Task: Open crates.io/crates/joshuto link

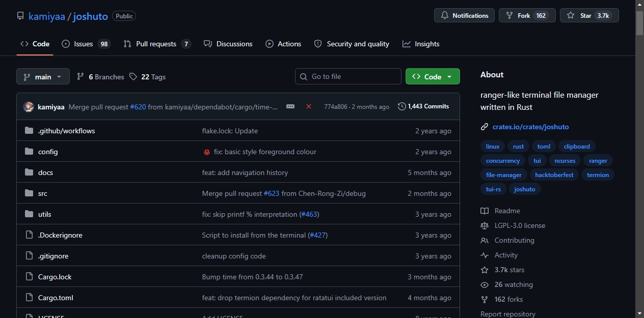Action: pos(530,127)
